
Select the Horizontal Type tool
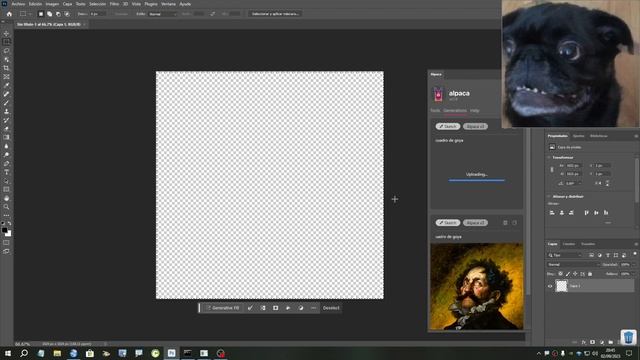point(6,172)
